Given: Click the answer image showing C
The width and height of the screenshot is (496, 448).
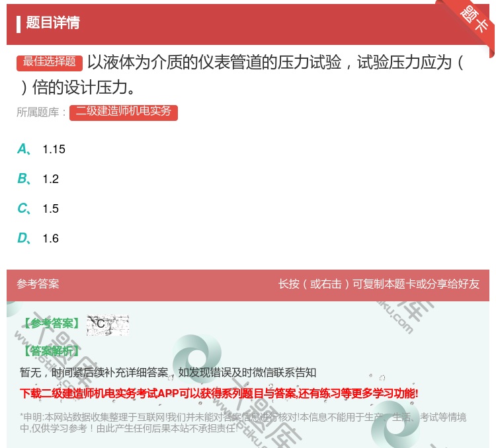Looking at the screenshot, I should coord(108,324).
